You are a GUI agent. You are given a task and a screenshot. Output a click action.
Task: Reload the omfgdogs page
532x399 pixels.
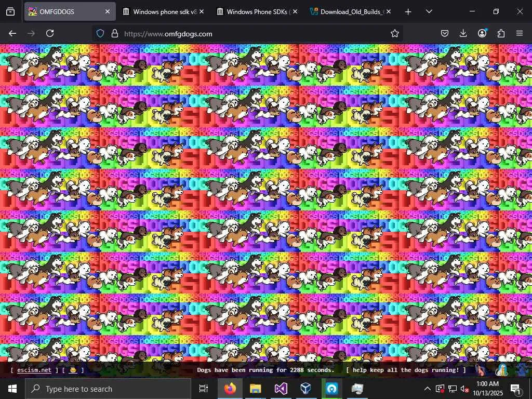tap(50, 33)
